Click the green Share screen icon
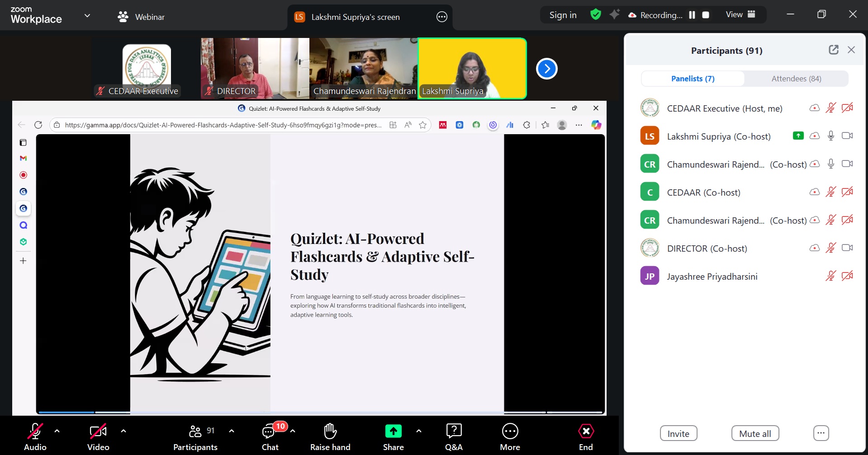 (393, 432)
